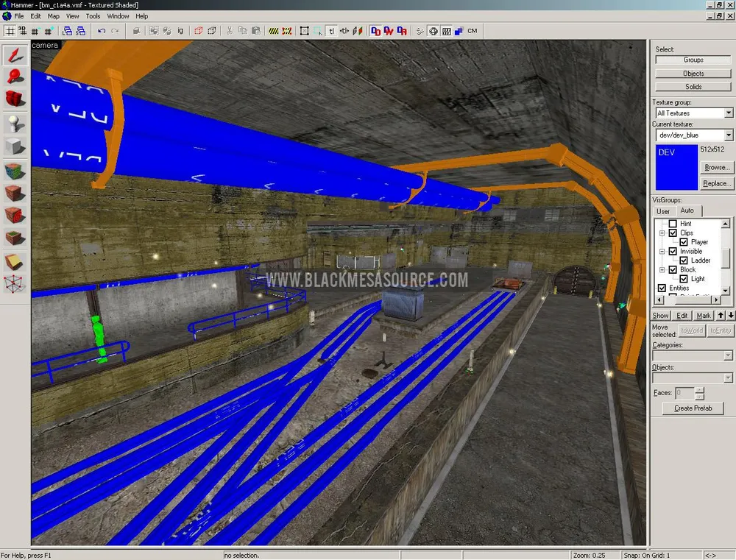Click the Browse... texture button

(x=717, y=168)
